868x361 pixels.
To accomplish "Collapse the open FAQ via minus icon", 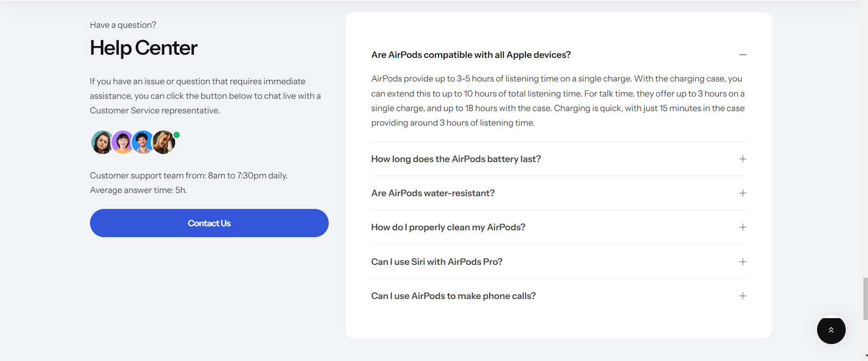I will point(743,55).
